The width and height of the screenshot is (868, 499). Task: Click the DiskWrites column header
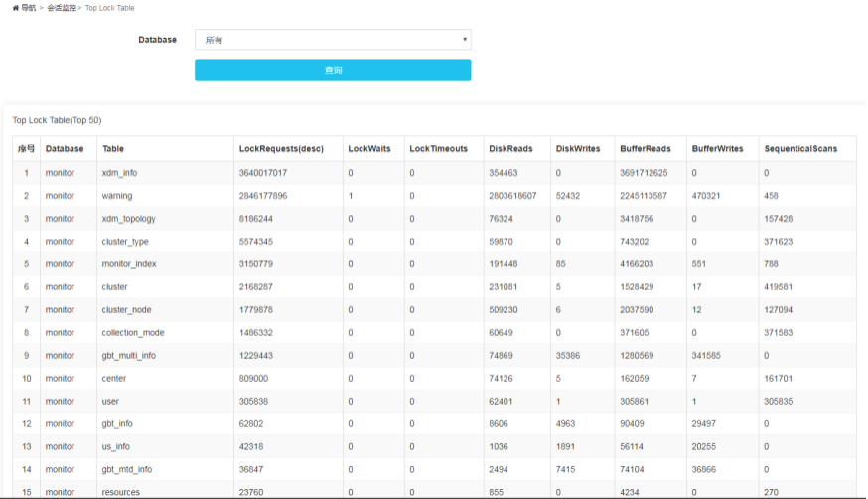578,148
